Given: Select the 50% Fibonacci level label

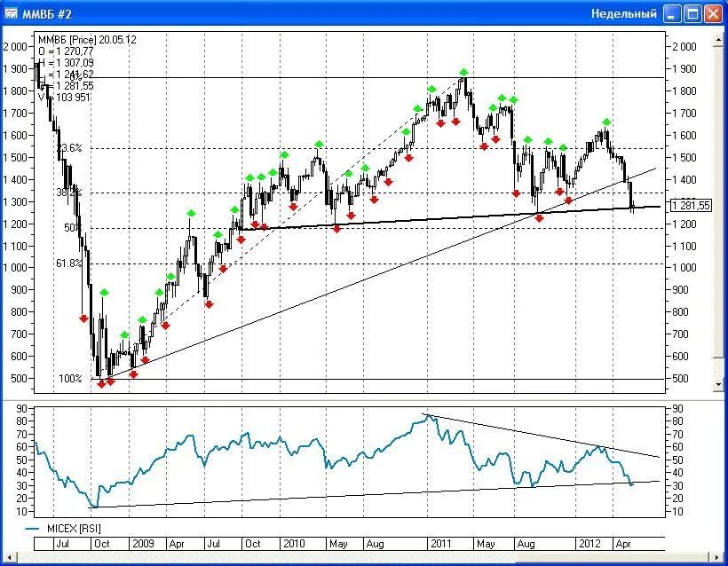Looking at the screenshot, I should [x=73, y=228].
